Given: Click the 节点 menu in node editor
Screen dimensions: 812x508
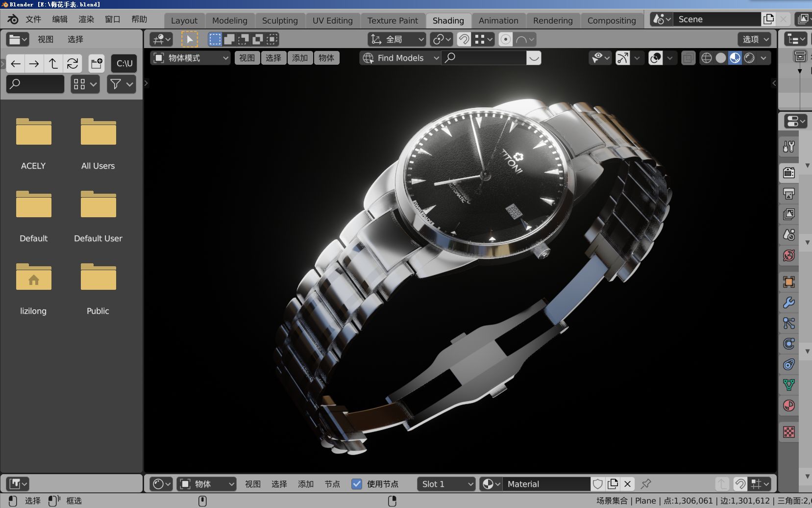Looking at the screenshot, I should pos(332,484).
